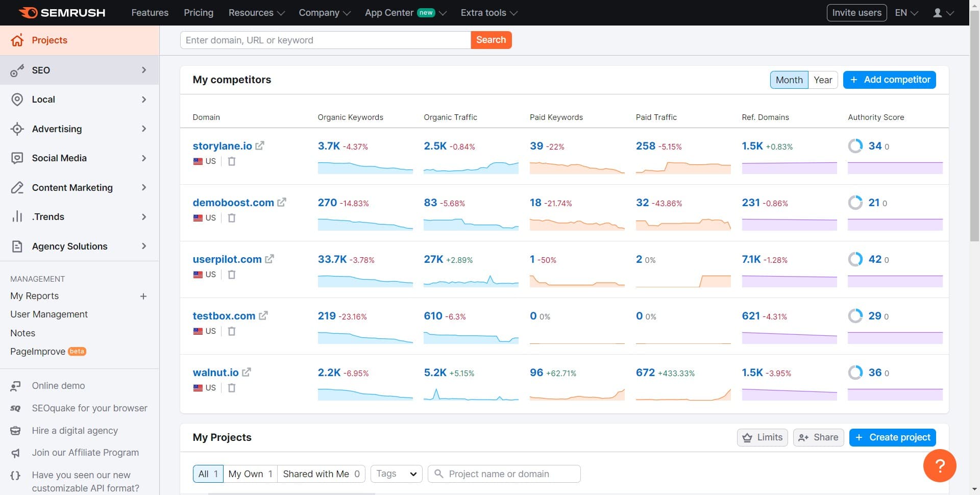The image size is (980, 495).
Task: Click the Add competitor button
Action: 889,80
